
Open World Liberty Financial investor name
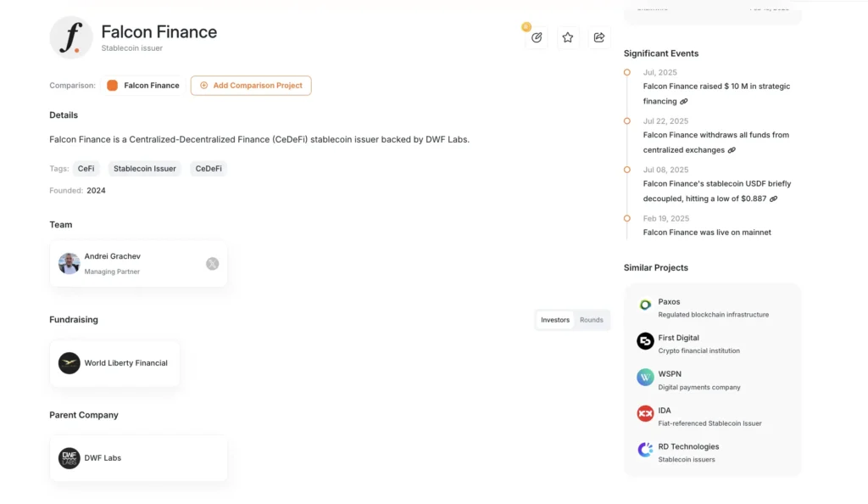click(125, 363)
